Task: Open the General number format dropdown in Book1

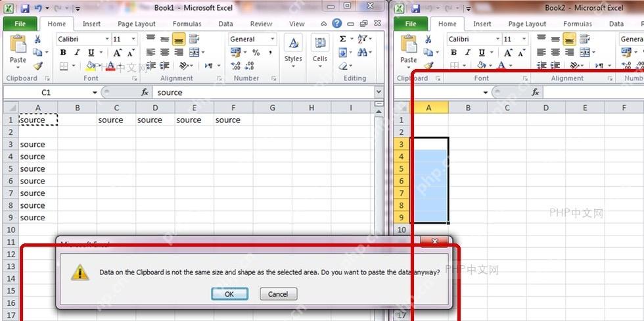Action: pyautogui.click(x=273, y=39)
